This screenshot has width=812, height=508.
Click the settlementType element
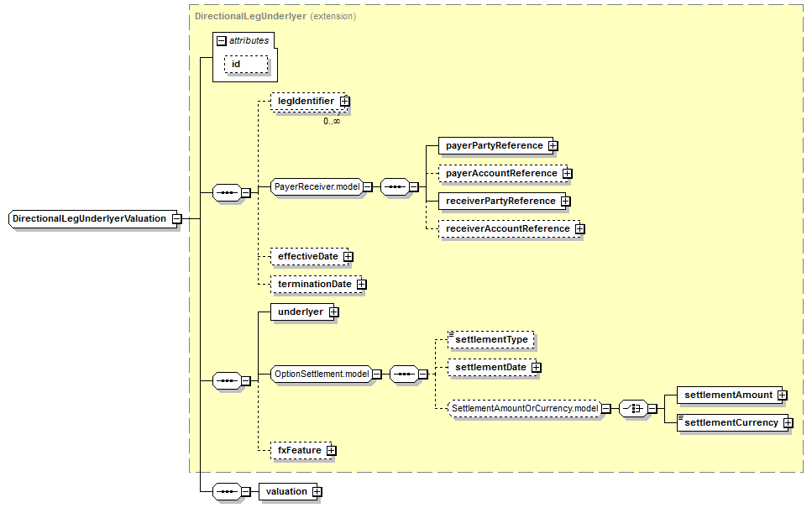[491, 340]
